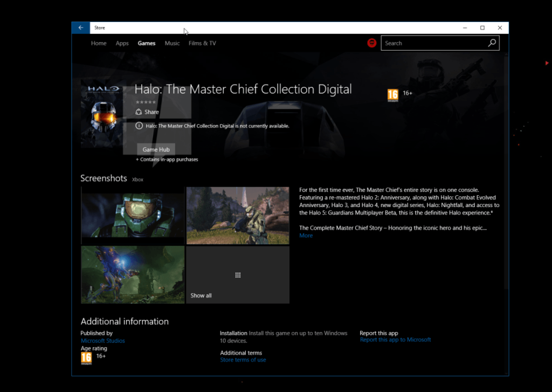Open Store terms of use

243,359
